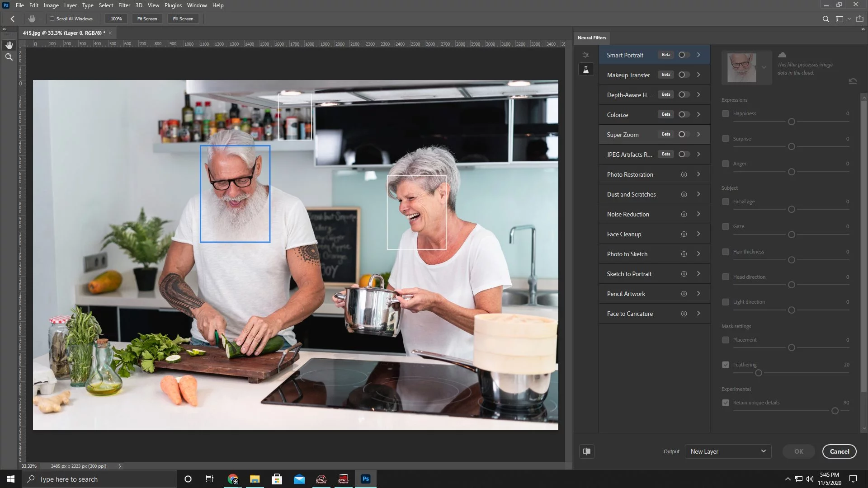Open the Filter menu
Viewport: 868px width, 488px height.
(x=124, y=5)
